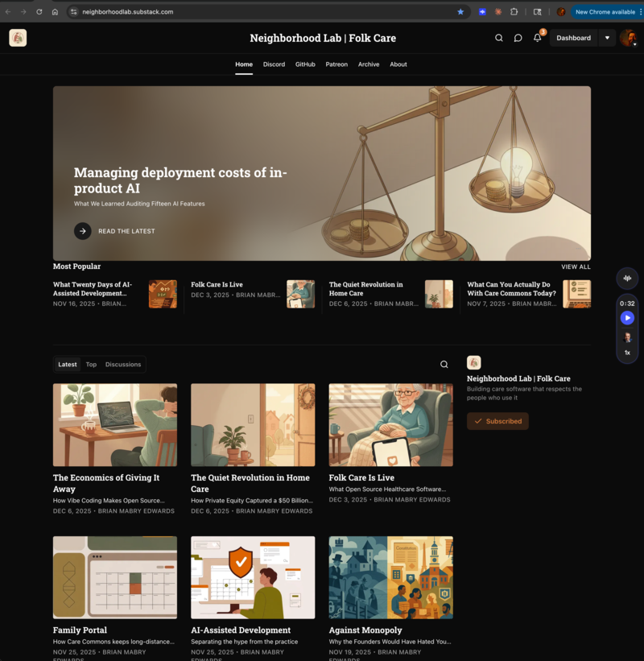Open the profile avatar menu in the header
Image resolution: width=644 pixels, height=661 pixels.
pyautogui.click(x=628, y=38)
